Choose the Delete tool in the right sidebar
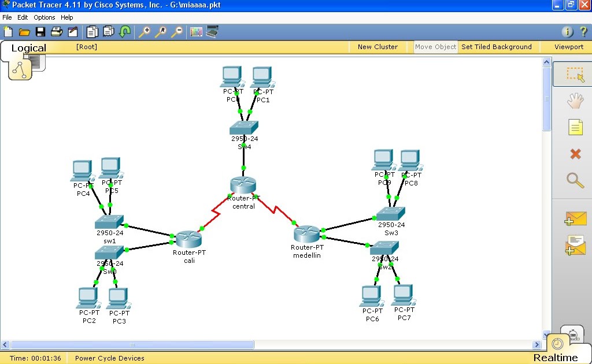592x364 pixels. coord(575,154)
